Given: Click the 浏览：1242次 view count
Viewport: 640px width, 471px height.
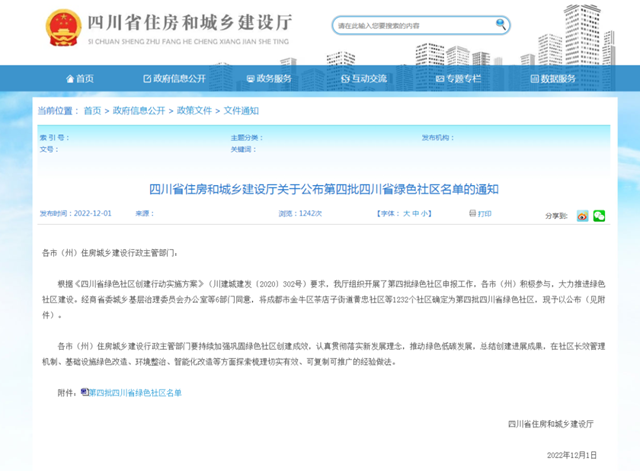Looking at the screenshot, I should 300,213.
